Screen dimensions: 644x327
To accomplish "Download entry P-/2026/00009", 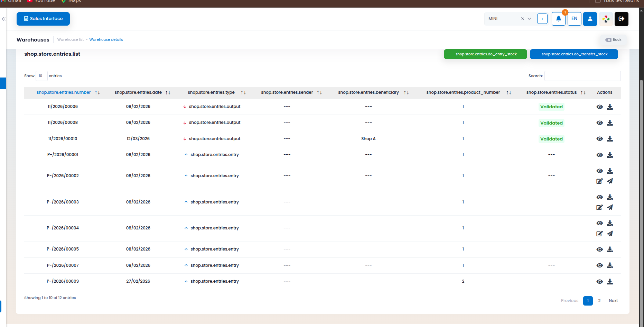I will pos(610,282).
